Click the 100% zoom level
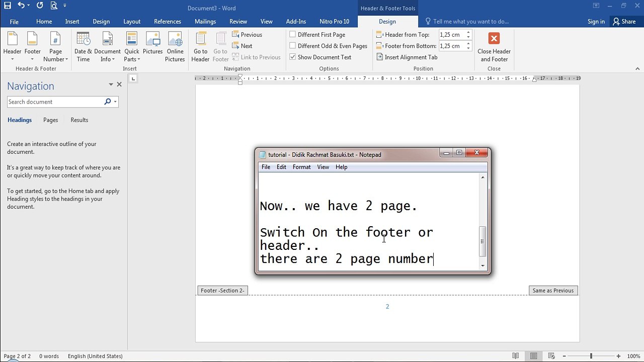The width and height of the screenshot is (644, 362). tap(633, 356)
